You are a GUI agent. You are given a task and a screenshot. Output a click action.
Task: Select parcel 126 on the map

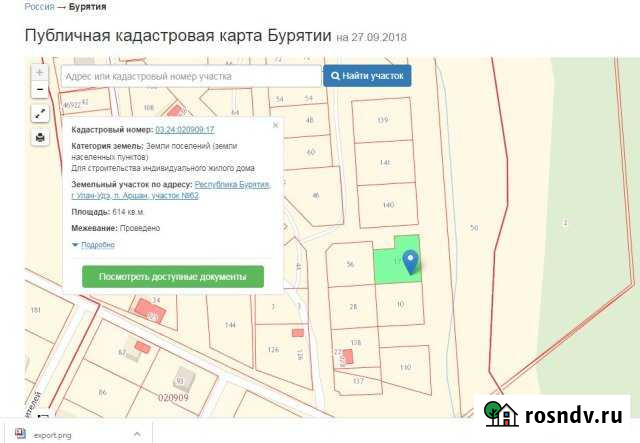coord(273,350)
